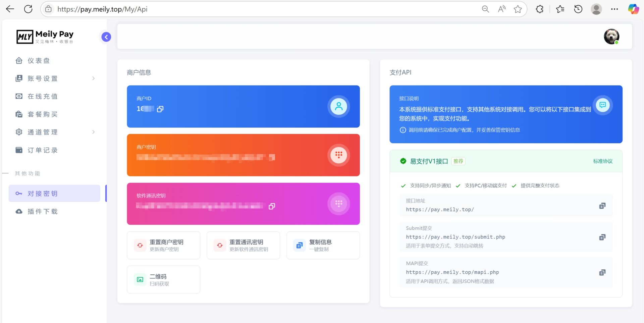Open the user avatar menu
Image resolution: width=644 pixels, height=323 pixels.
tap(611, 37)
